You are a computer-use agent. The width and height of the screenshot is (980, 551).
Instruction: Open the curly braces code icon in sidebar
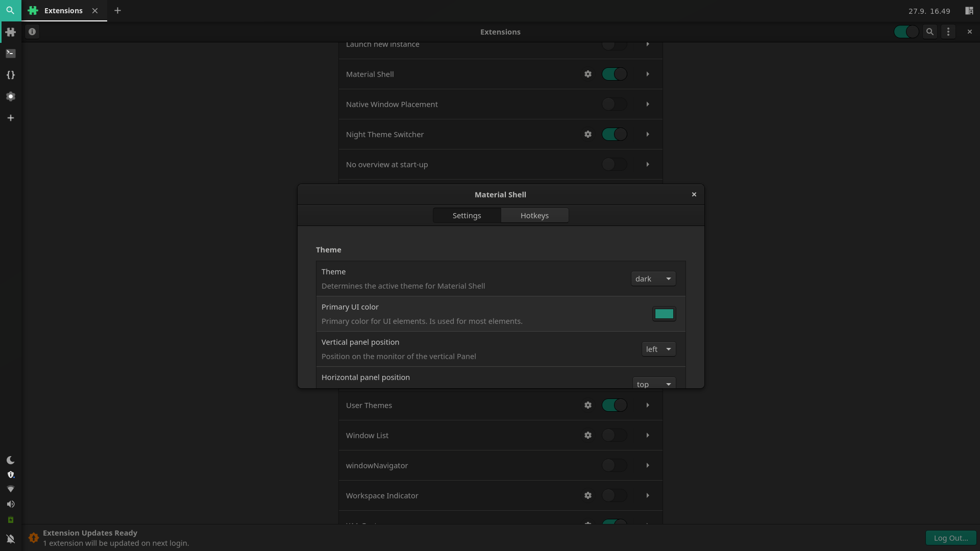11,75
